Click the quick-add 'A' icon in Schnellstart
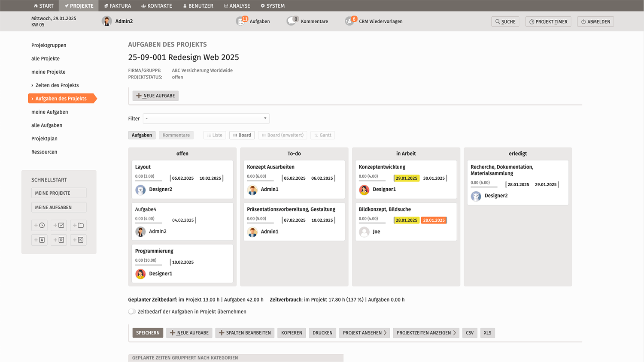This screenshot has height=362, width=644. (39, 240)
